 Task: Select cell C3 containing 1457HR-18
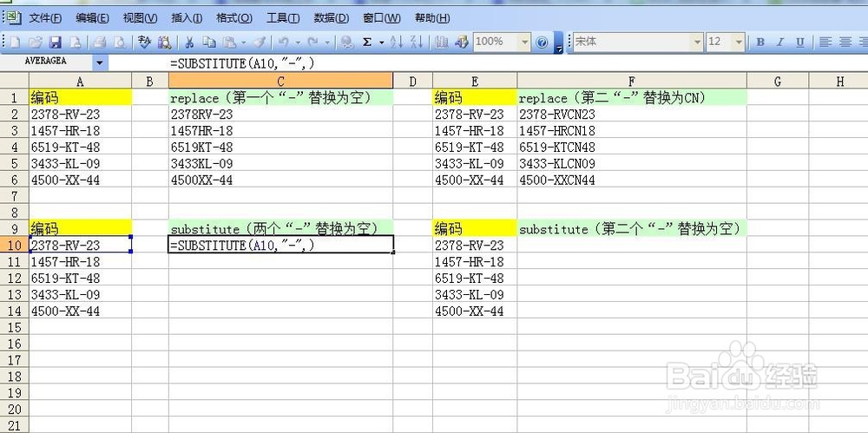[x=280, y=131]
